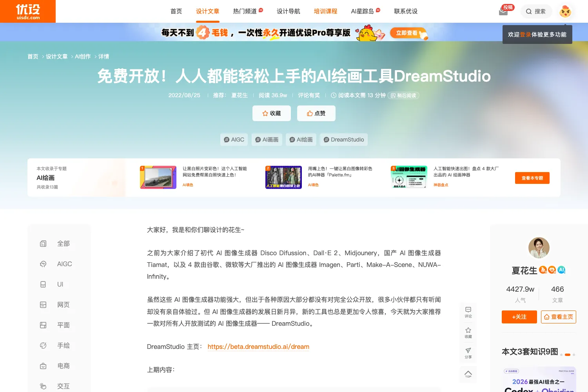Select 电商 category icon in sidebar
588x392 pixels.
click(x=43, y=366)
